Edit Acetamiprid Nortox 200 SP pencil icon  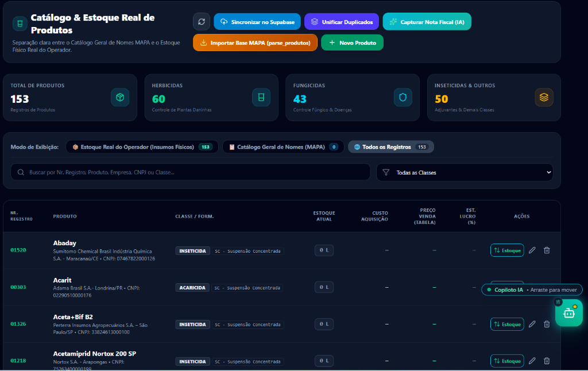click(x=532, y=361)
